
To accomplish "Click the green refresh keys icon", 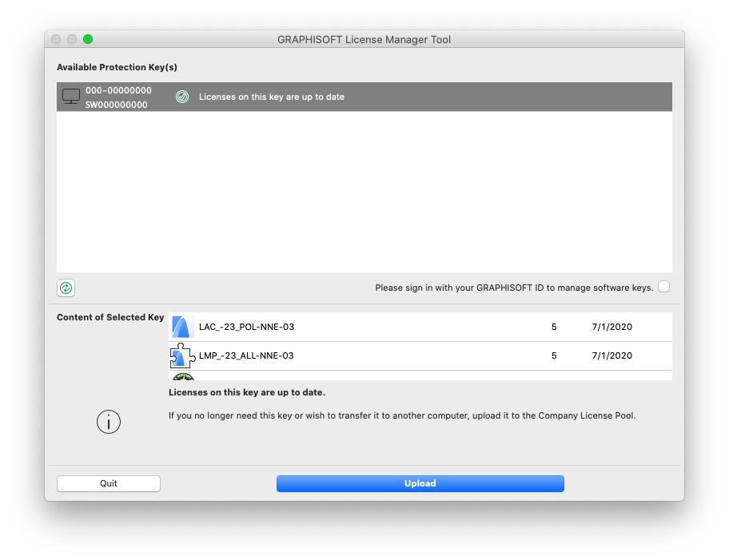I will [66, 288].
